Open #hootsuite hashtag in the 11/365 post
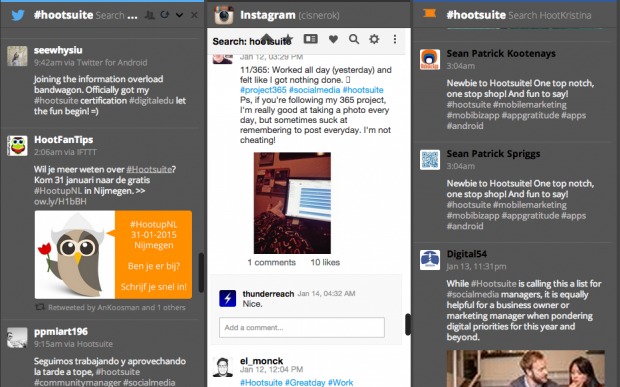 (363, 90)
